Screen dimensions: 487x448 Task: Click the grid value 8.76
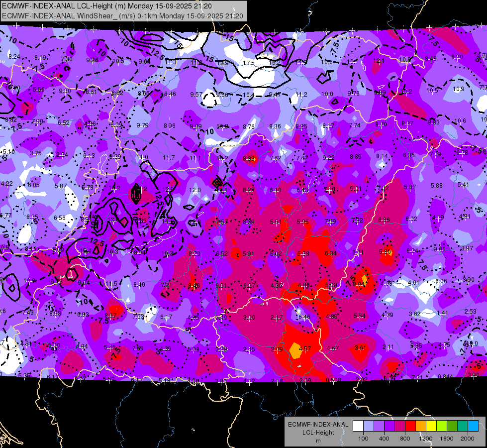249,126
